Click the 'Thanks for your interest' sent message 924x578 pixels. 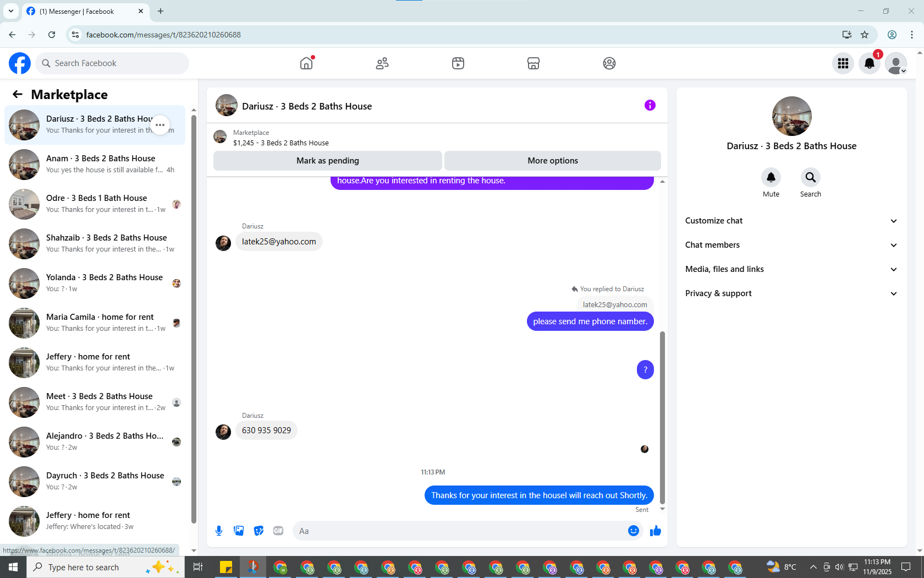(539, 495)
